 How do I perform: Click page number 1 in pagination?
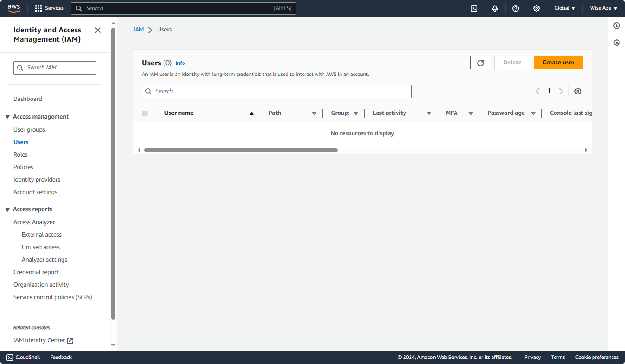(x=549, y=91)
